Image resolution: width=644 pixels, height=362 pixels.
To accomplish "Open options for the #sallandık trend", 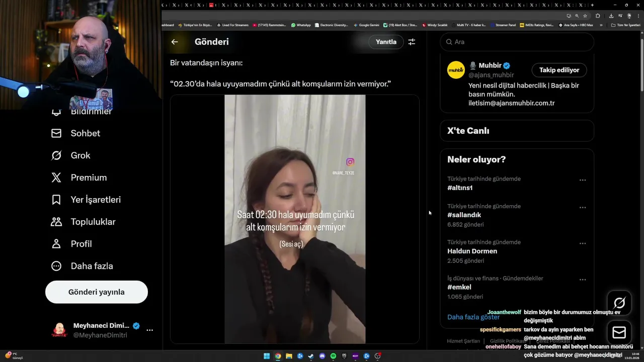I will 583,207.
